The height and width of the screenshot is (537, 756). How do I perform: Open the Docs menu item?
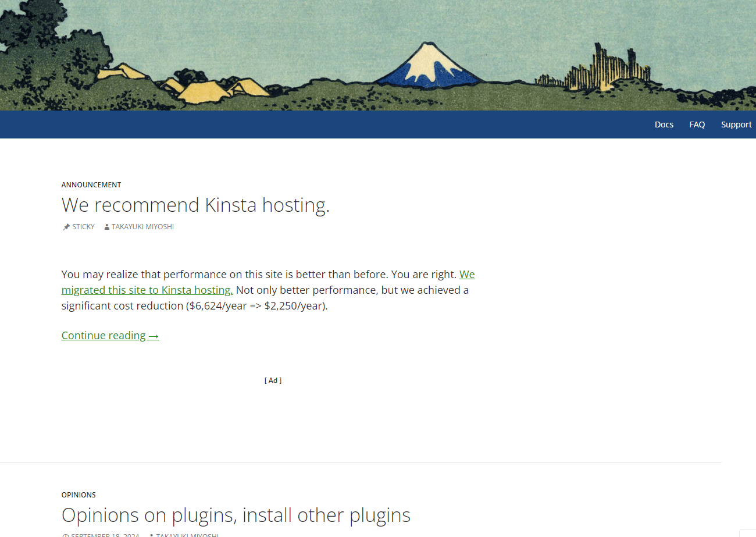tap(664, 125)
